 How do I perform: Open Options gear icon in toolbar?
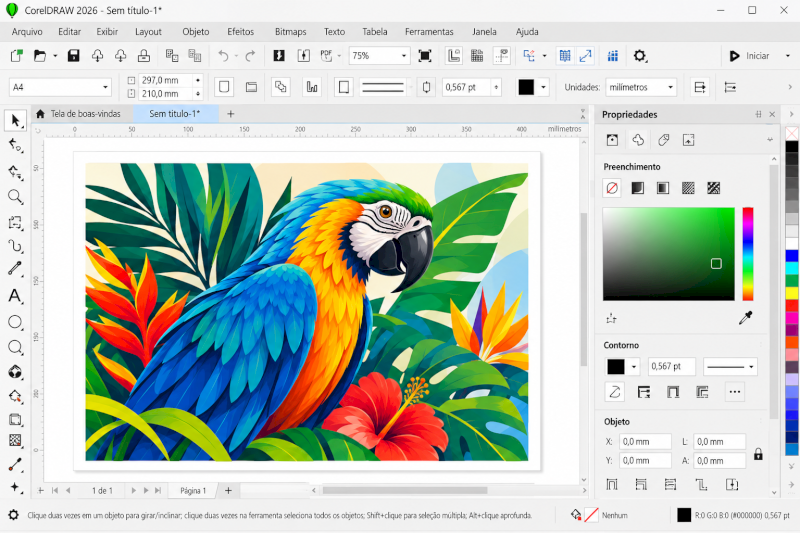[640, 56]
